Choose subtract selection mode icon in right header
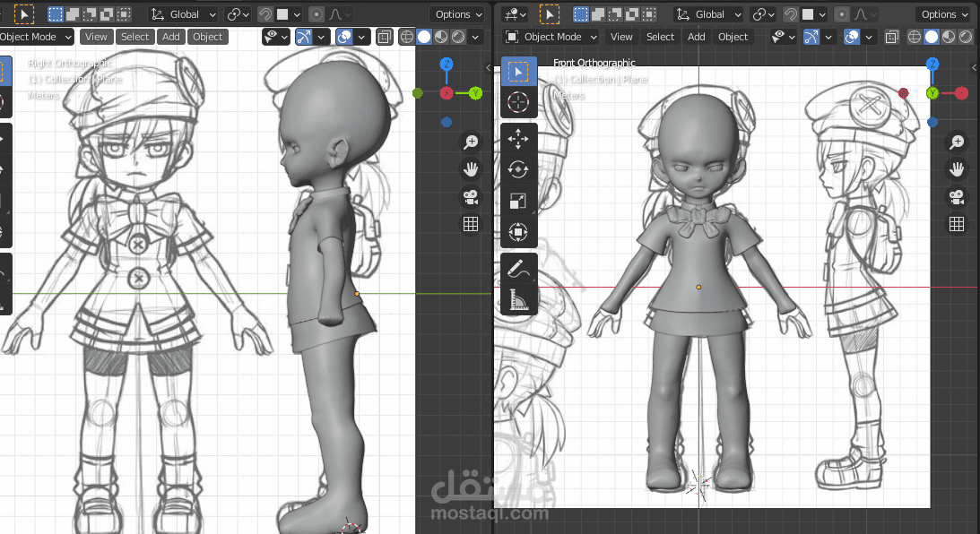Viewport: 980px width, 534px height. pos(615,13)
